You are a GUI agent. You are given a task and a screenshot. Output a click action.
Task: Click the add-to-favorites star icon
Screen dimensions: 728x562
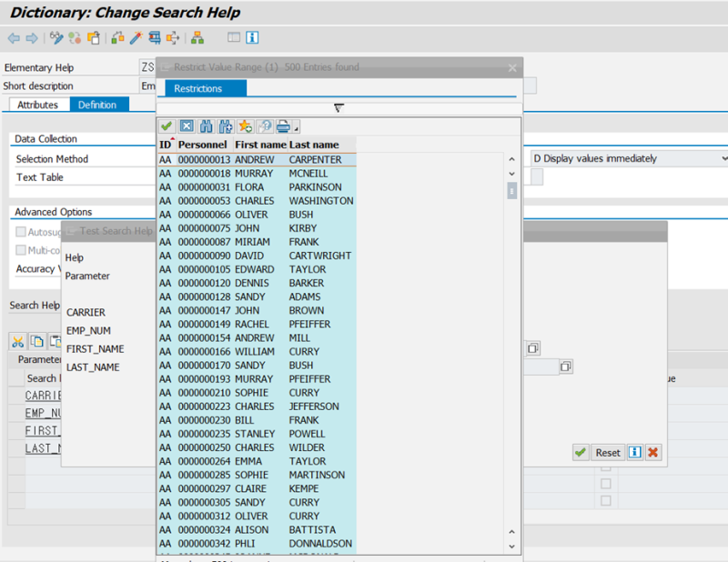click(246, 125)
